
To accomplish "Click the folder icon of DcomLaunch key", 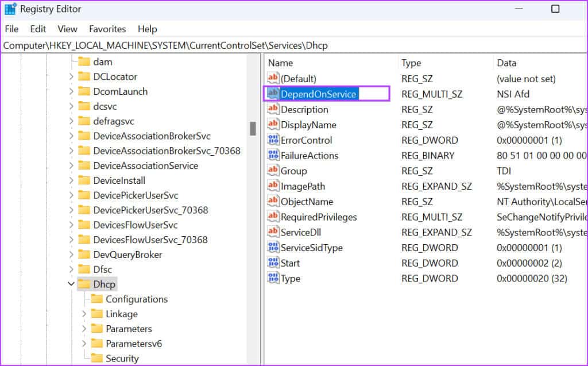I will click(84, 91).
